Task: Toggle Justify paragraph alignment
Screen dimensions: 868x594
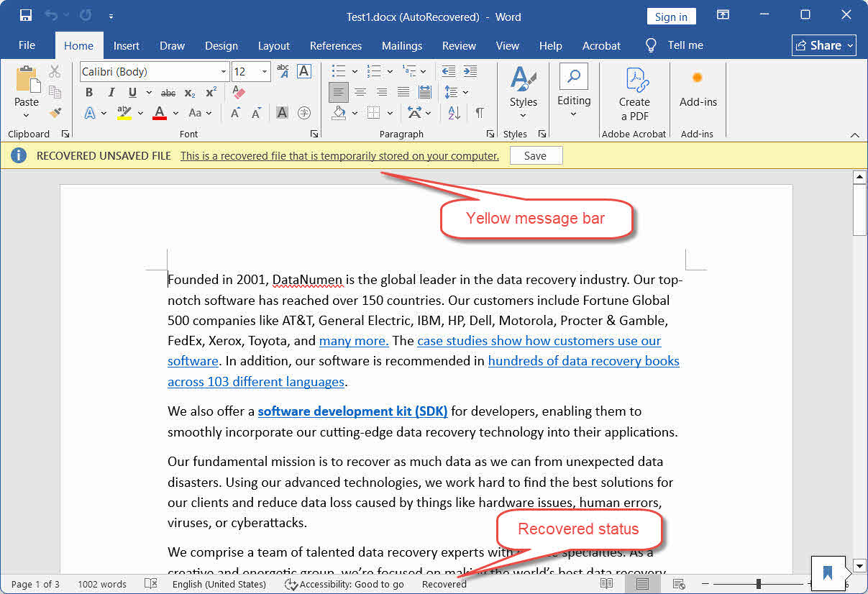Action: point(403,92)
